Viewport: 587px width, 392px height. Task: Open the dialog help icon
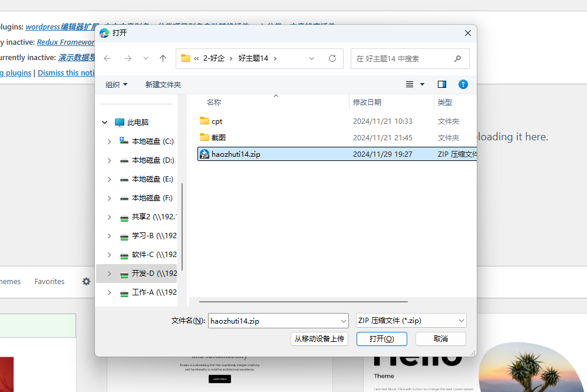click(463, 84)
